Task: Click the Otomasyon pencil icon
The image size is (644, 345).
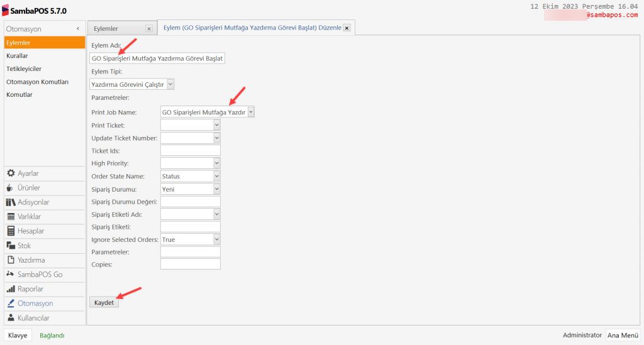Action: tap(11, 303)
